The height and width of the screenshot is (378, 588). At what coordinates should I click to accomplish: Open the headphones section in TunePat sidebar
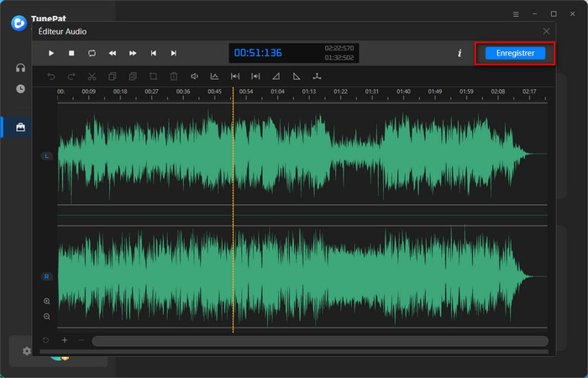click(21, 68)
